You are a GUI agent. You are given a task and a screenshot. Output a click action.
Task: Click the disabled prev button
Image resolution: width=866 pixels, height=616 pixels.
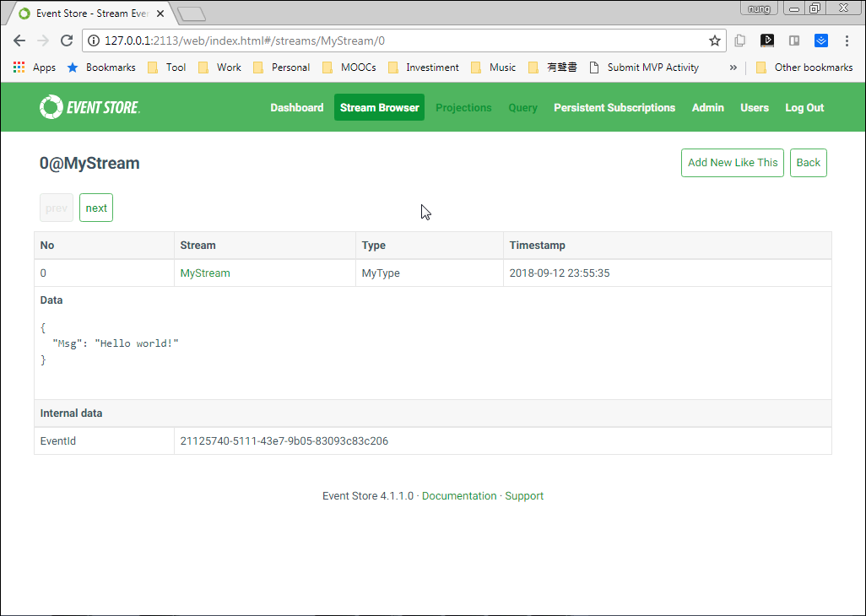point(57,208)
